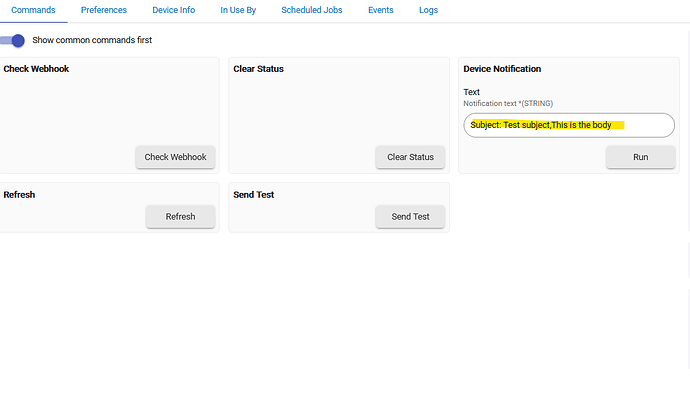Click the Check Webhook button
The image size is (690, 404).
click(x=175, y=157)
